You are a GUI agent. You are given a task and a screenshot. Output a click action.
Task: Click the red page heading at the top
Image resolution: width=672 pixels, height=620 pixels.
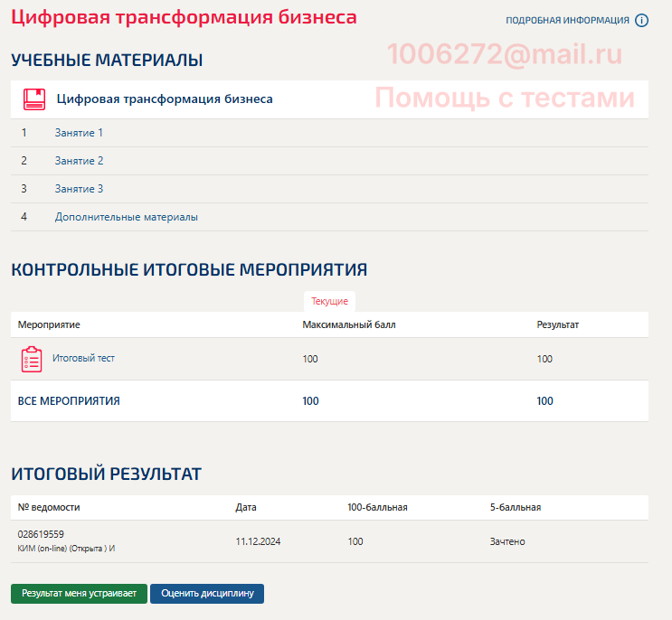[x=184, y=17]
